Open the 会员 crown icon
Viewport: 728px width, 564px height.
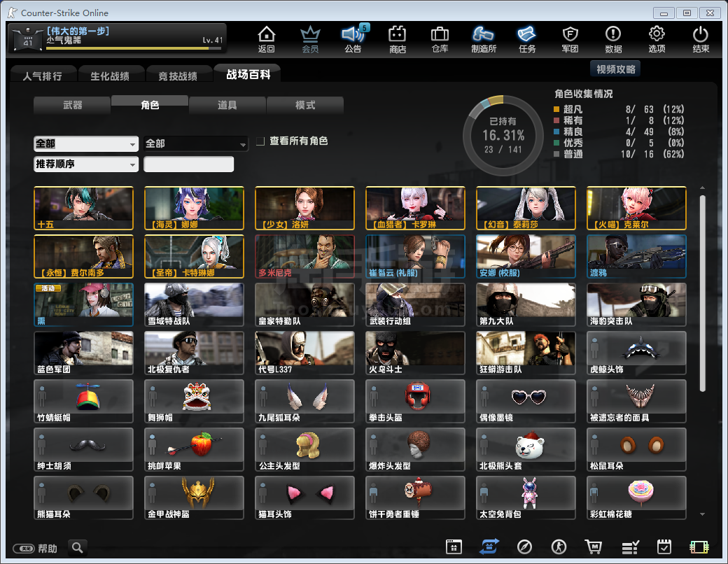click(310, 39)
